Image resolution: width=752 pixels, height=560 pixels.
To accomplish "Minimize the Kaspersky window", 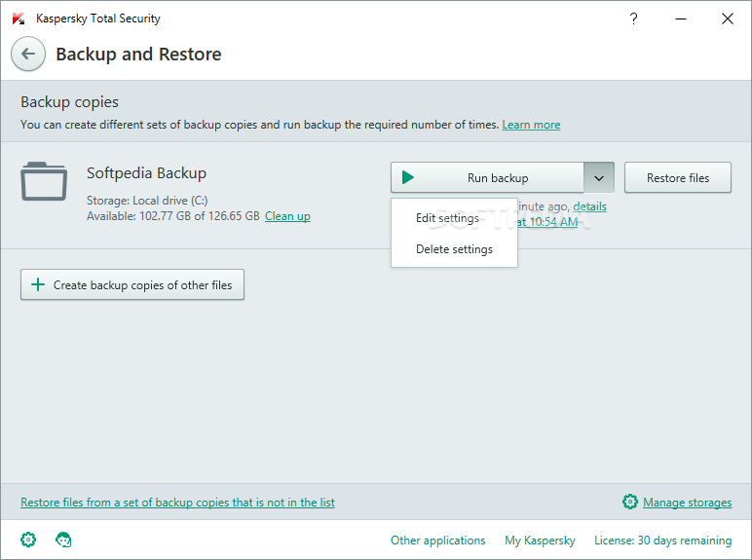I will click(681, 19).
